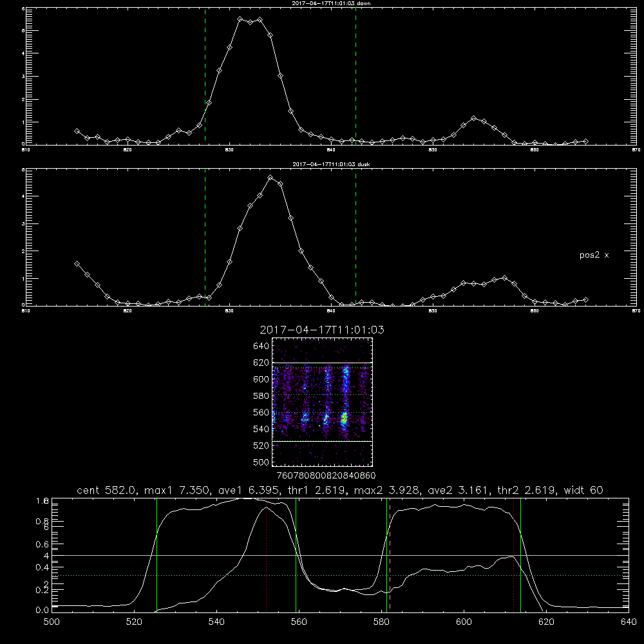
Task: Click bottom plot x-axis label 640
Action: click(629, 622)
